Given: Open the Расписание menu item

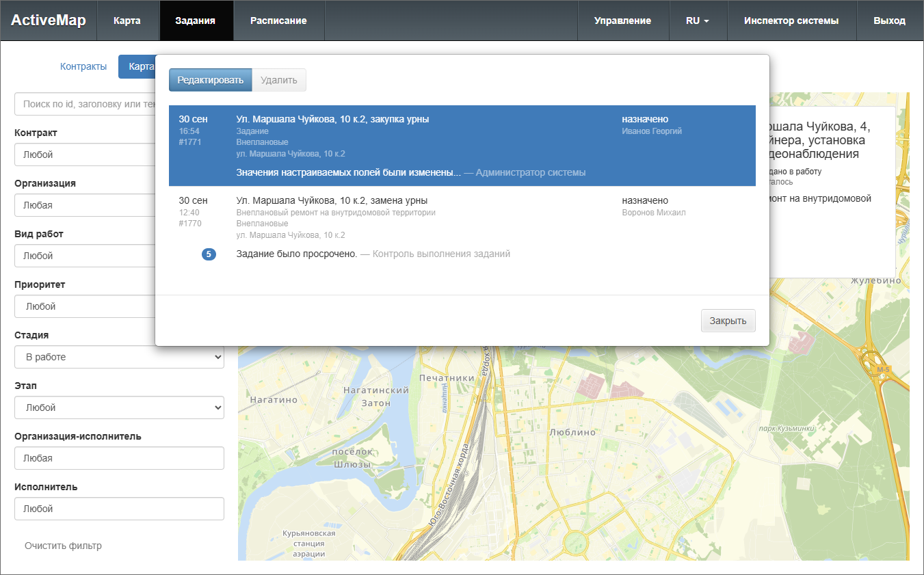Looking at the screenshot, I should [278, 21].
